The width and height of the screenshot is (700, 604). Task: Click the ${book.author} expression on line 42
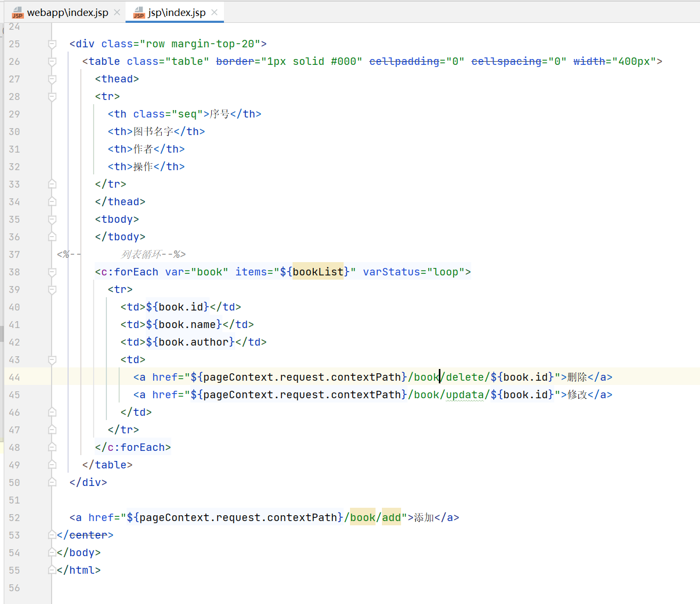click(190, 342)
